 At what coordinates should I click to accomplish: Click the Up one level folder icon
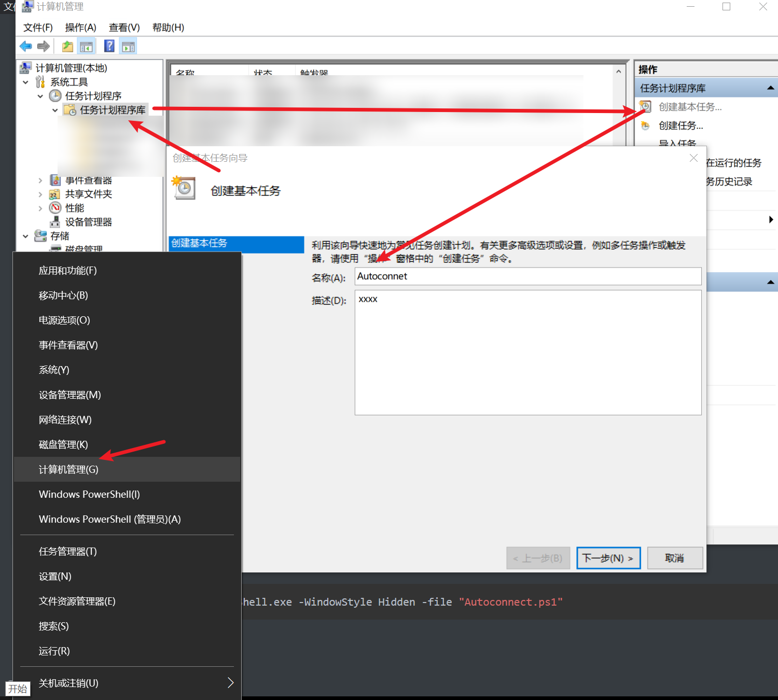pyautogui.click(x=67, y=47)
